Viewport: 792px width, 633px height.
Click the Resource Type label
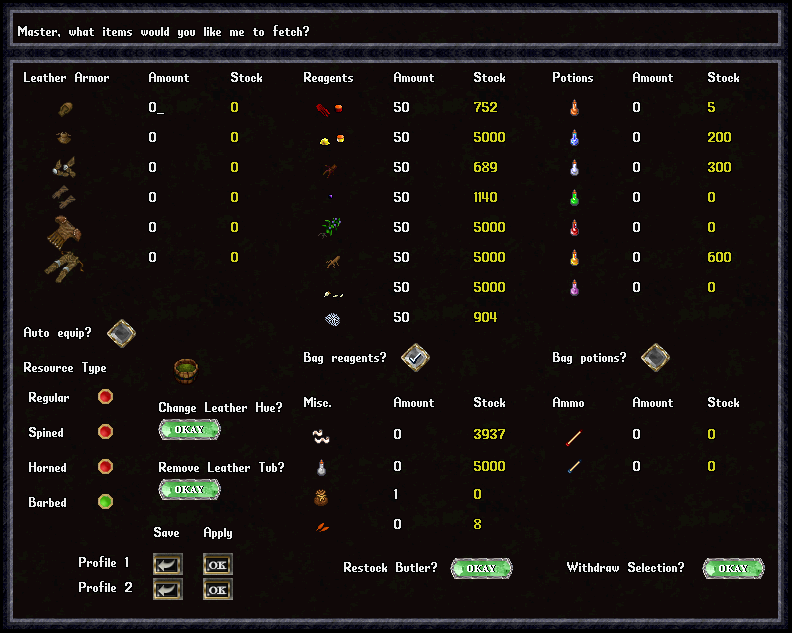pos(65,368)
